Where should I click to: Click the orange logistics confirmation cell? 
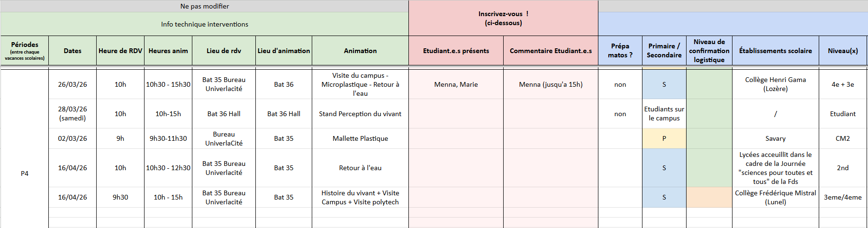coord(709,197)
